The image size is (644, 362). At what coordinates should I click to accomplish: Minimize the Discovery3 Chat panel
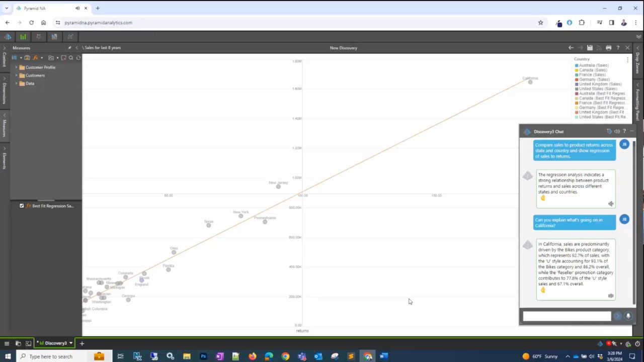(632, 131)
